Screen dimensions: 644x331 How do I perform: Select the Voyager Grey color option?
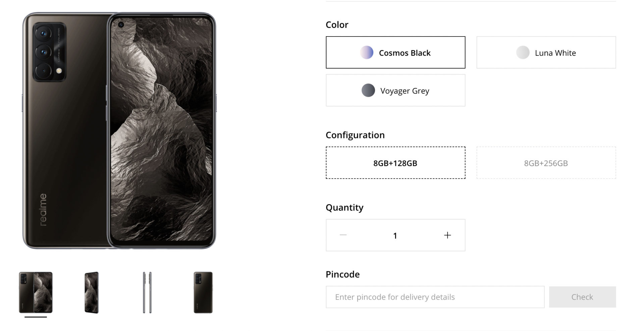pyautogui.click(x=395, y=90)
